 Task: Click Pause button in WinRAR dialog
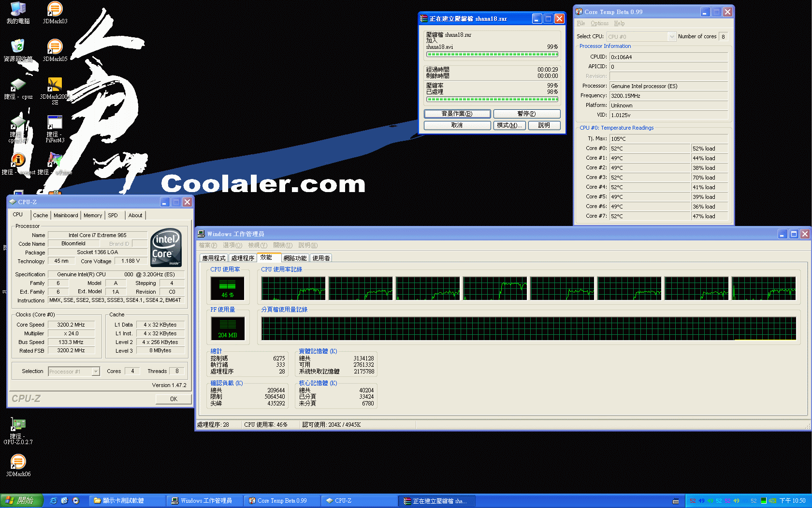[527, 114]
